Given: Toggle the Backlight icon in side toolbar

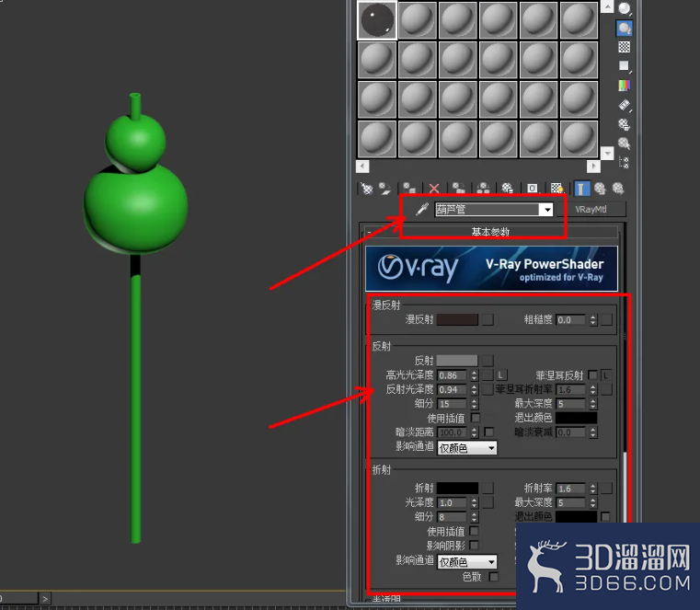Looking at the screenshot, I should 624,29.
